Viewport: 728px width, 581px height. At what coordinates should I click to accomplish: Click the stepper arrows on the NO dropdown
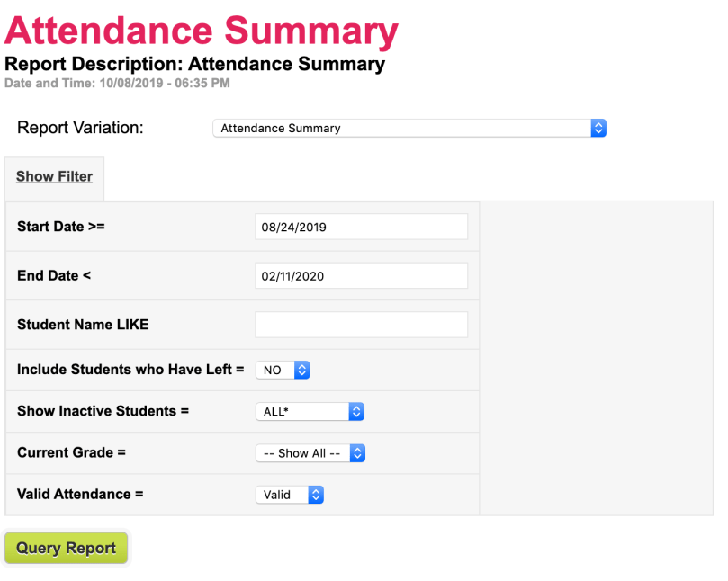[301, 370]
